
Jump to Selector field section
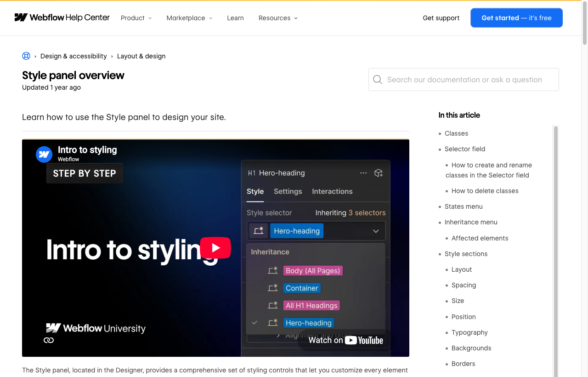click(465, 149)
